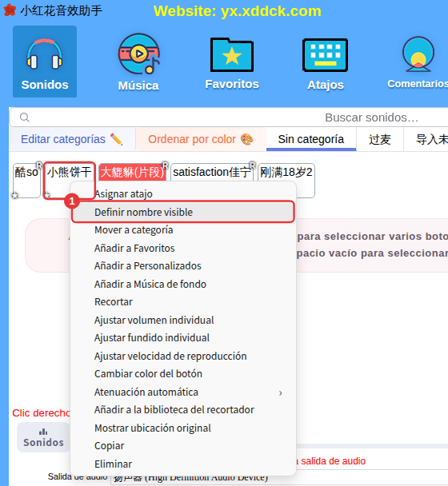Open the Sonidos headphones section
Screen dimensions: 448x486
(x=45, y=62)
